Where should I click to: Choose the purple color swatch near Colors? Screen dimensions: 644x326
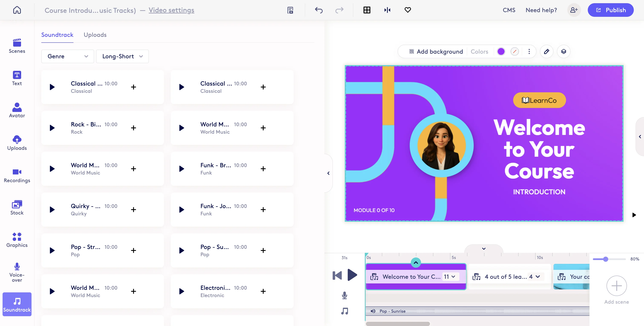coord(501,51)
